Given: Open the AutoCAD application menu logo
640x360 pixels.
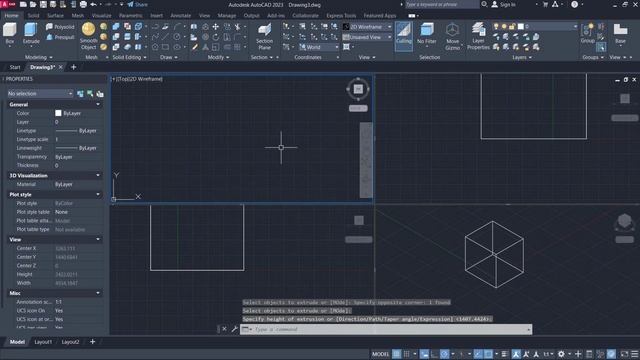Looking at the screenshot, I should [x=7, y=4].
